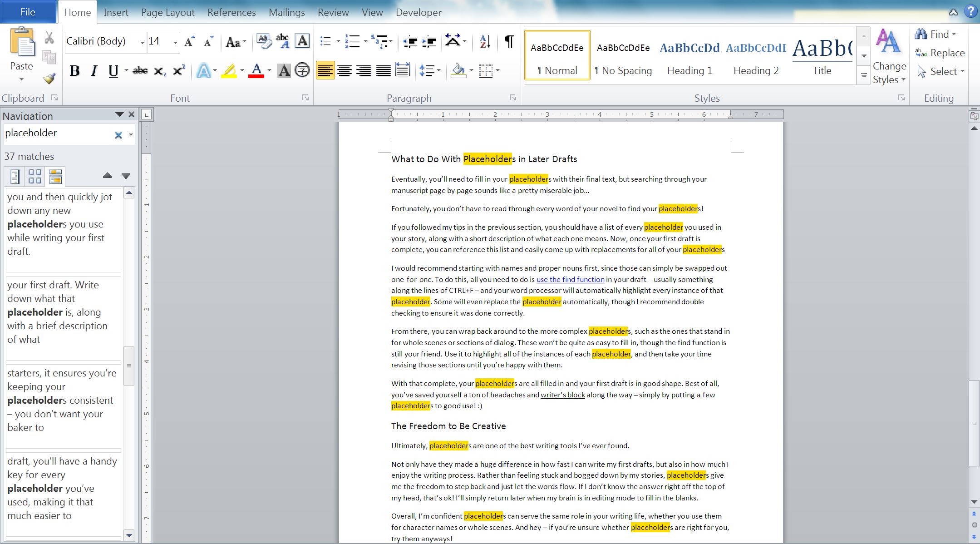Activate the Format Painter brush

[49, 78]
